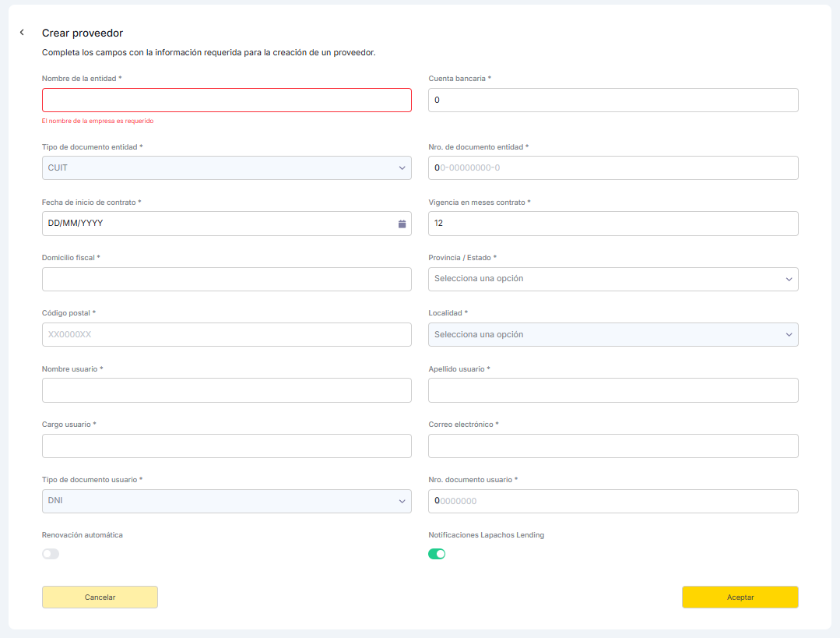Enable the Renovación automática toggle

pos(51,554)
